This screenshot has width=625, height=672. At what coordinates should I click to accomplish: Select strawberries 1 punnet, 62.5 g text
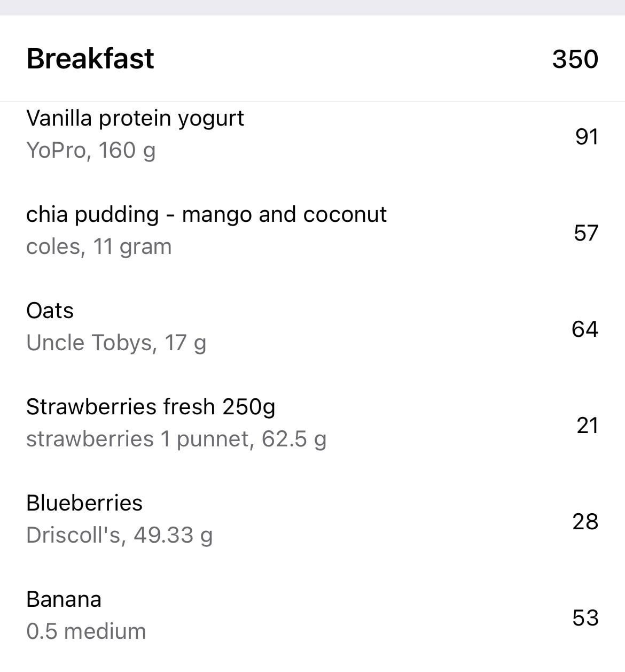(x=176, y=439)
